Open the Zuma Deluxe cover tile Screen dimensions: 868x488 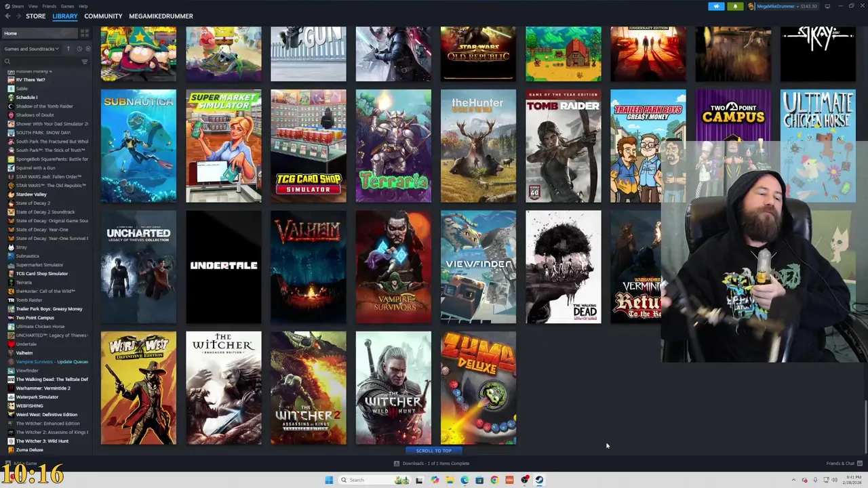click(x=478, y=388)
